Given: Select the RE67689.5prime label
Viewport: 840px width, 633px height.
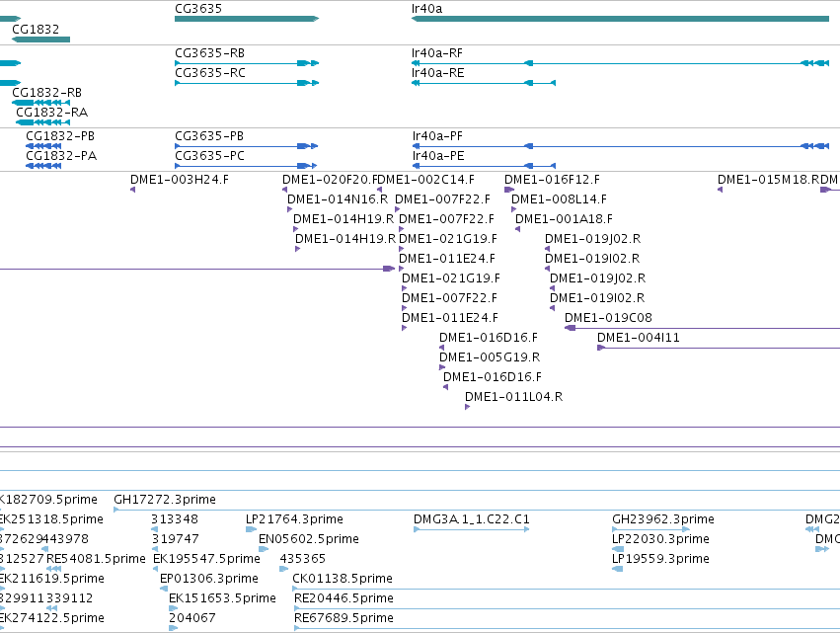Looking at the screenshot, I should (344, 618).
